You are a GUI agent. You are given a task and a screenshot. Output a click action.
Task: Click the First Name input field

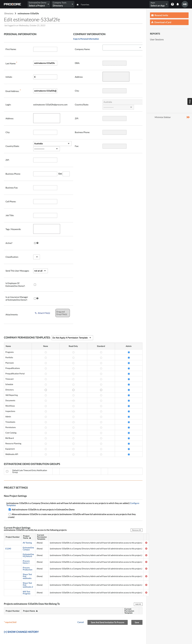[x=45, y=49]
